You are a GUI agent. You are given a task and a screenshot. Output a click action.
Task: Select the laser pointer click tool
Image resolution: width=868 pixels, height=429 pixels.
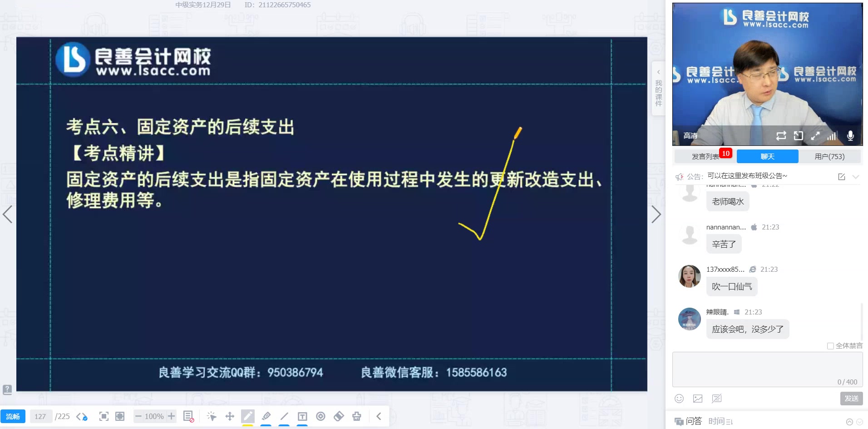pos(212,416)
